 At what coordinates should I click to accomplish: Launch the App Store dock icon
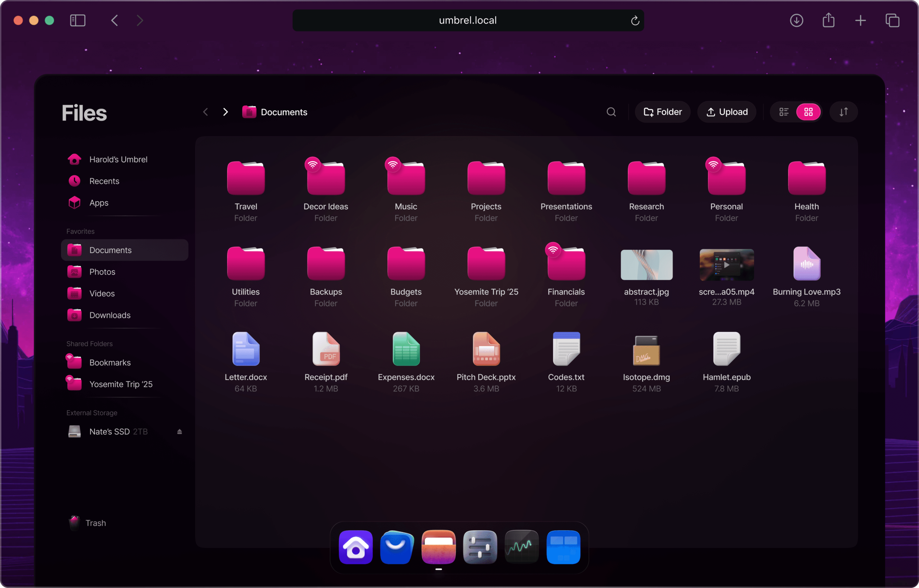tap(397, 547)
